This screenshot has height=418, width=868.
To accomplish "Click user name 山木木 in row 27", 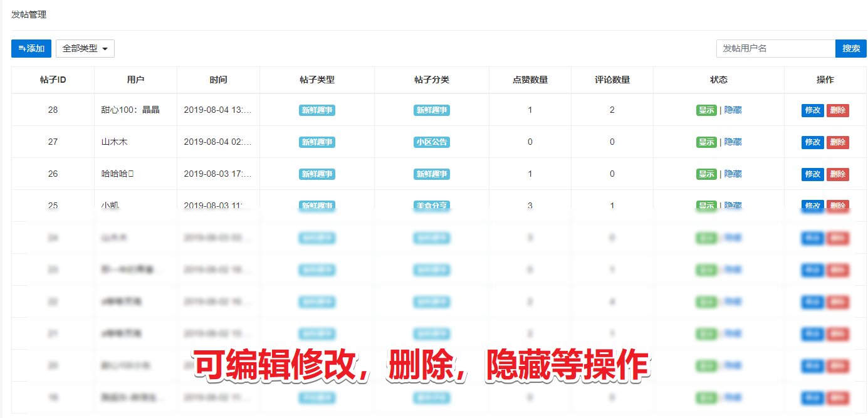I will [x=114, y=142].
